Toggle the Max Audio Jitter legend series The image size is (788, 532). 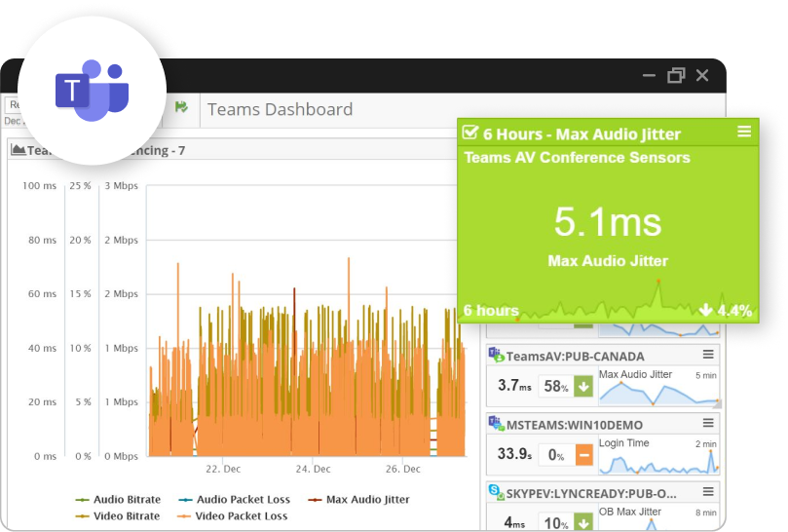coord(358,499)
